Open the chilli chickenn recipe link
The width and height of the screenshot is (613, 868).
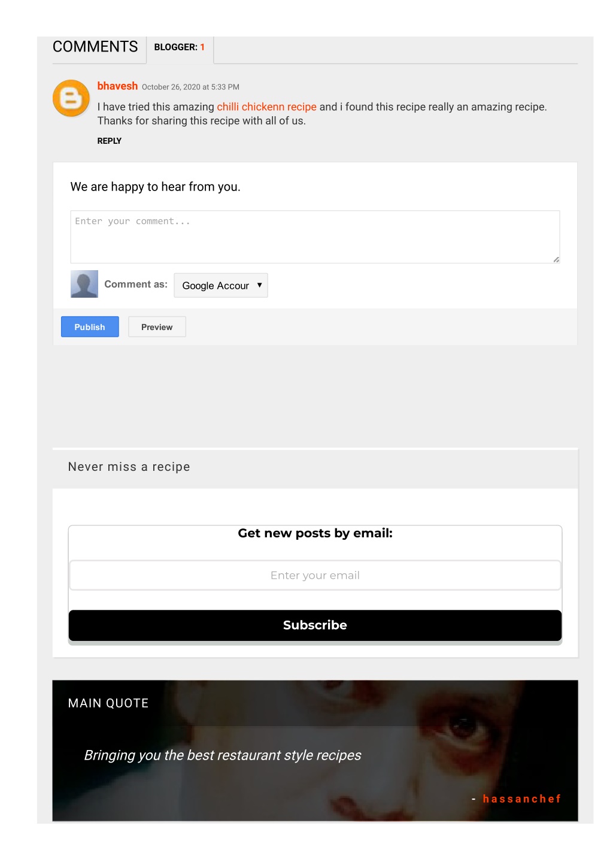(266, 107)
